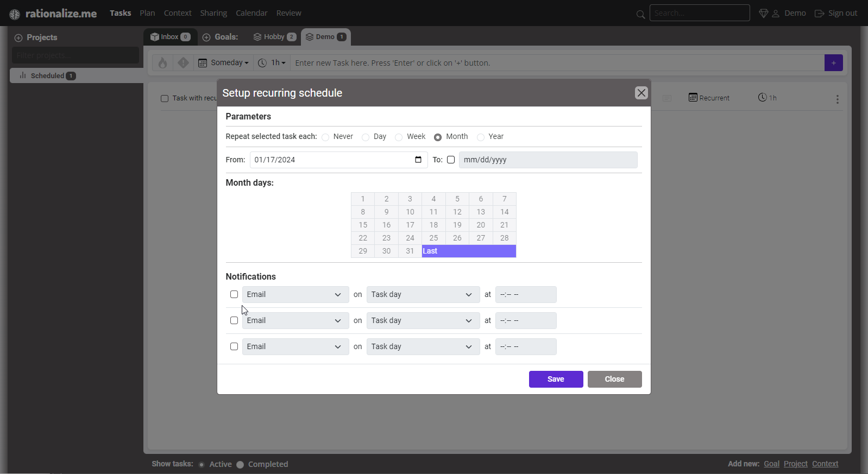This screenshot has height=474, width=868.
Task: Click the diamond importance icon
Action: pyautogui.click(x=183, y=63)
